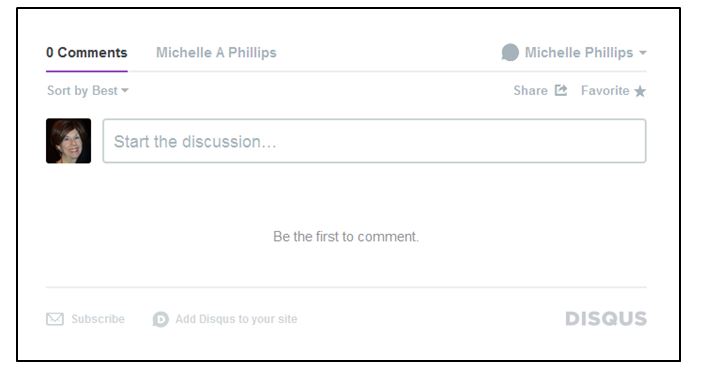
Task: Click the user avatar photo
Action: point(68,141)
